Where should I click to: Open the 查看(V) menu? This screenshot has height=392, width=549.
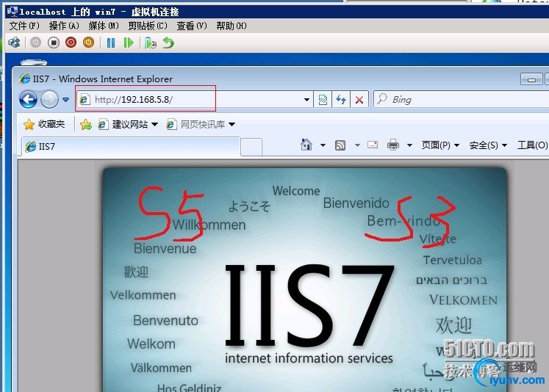point(192,26)
